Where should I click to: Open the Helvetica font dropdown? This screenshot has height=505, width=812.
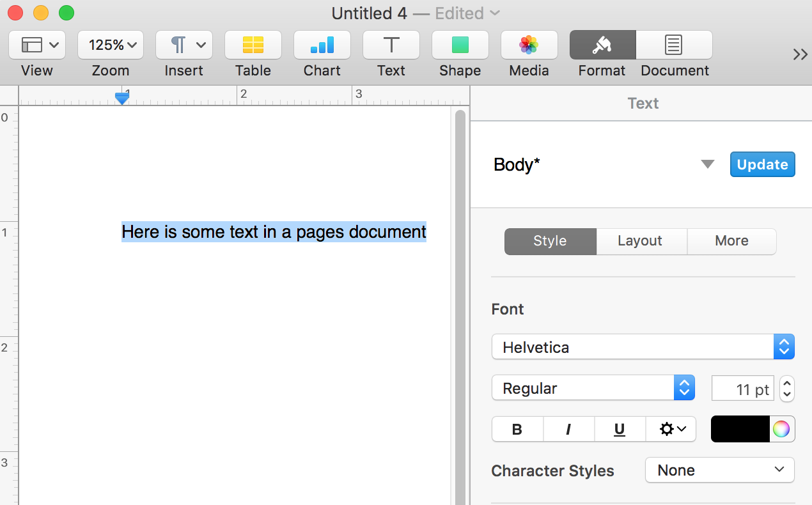[643, 347]
